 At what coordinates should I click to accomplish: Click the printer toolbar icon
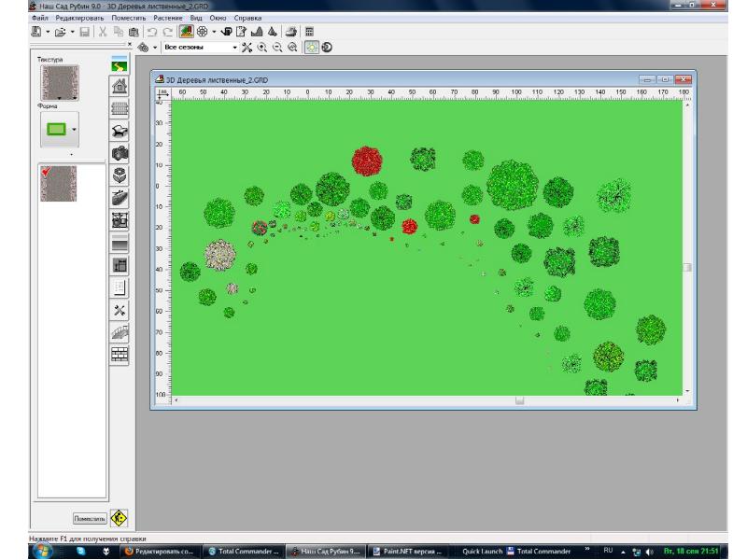point(290,32)
